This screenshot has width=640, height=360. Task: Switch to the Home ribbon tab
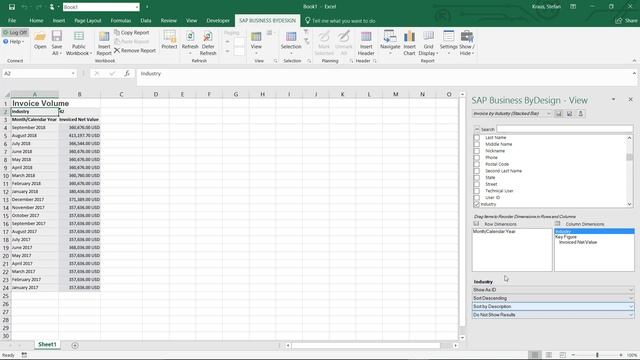[x=36, y=20]
